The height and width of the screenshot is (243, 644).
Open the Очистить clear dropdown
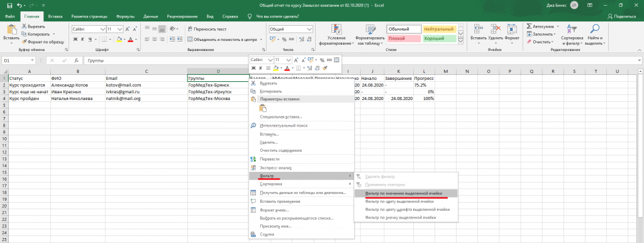(x=540, y=42)
